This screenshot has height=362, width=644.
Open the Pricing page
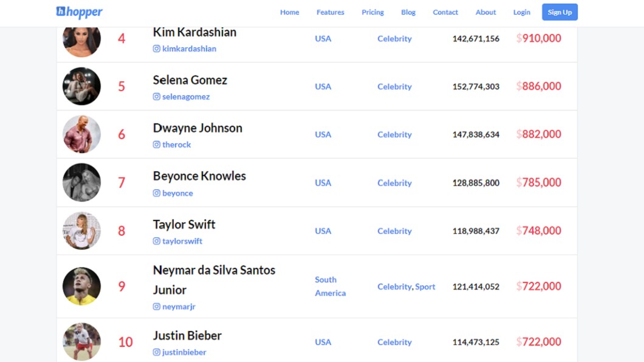[x=372, y=12]
